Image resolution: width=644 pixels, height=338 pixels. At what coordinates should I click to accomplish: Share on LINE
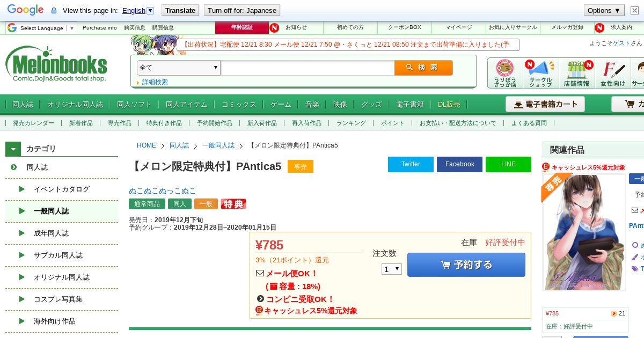point(508,164)
